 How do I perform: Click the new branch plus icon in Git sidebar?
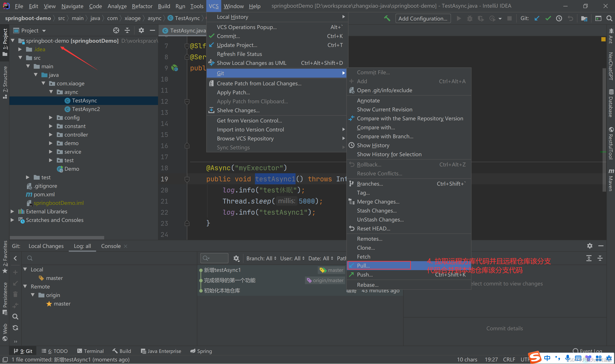coord(15,272)
